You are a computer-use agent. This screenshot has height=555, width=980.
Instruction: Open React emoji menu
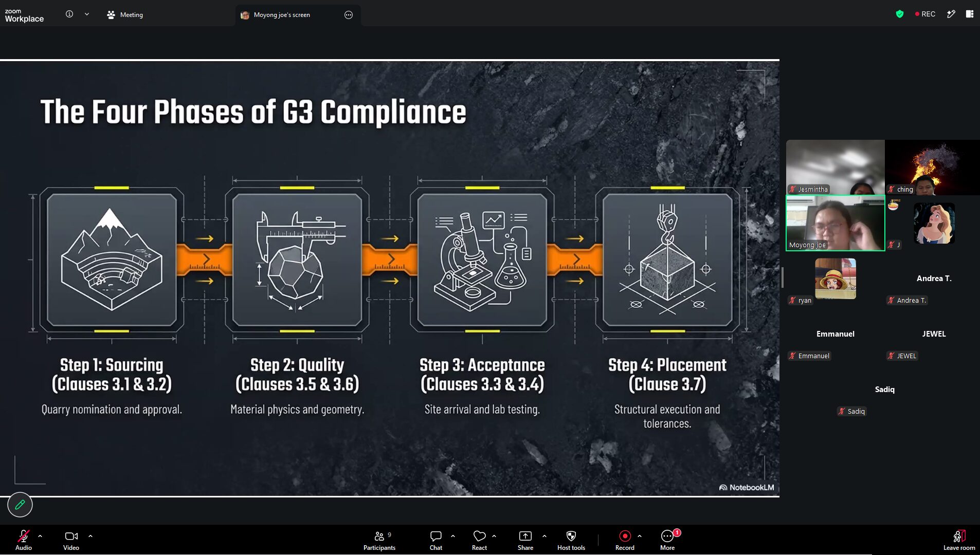(x=479, y=540)
